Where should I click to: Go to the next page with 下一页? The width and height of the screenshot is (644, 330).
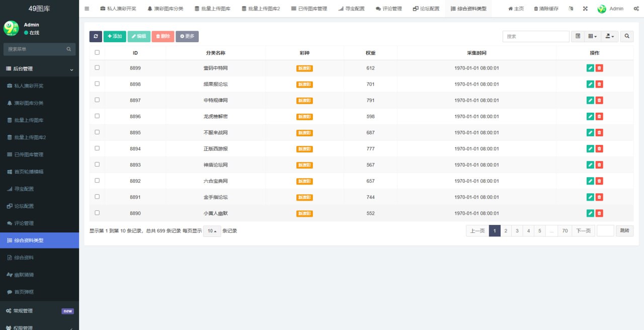[x=583, y=230]
